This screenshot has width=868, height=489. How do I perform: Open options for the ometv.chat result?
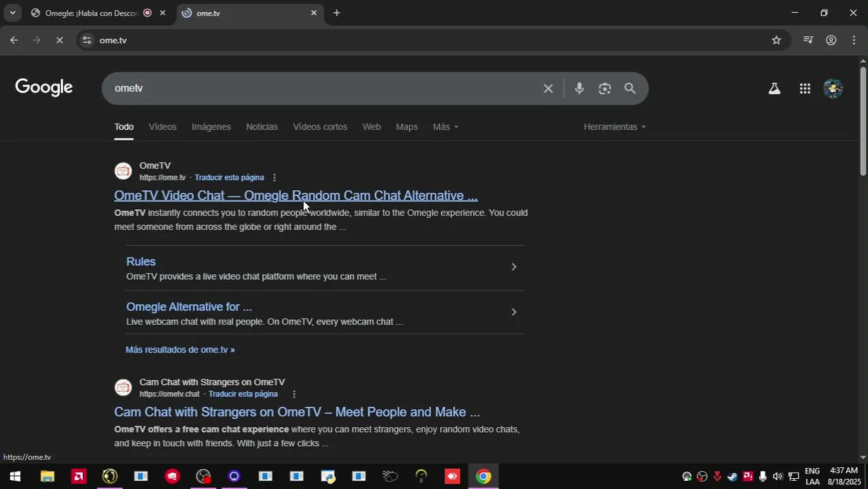click(294, 395)
